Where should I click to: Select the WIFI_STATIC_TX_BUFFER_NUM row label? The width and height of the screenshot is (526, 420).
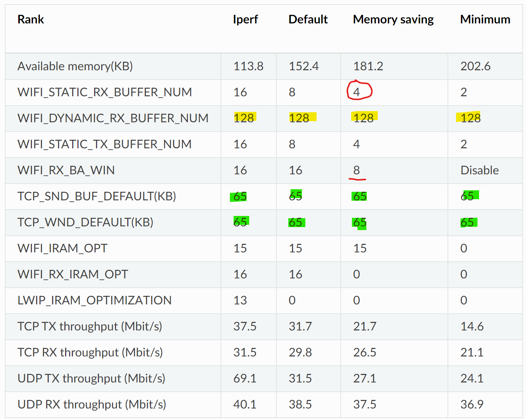[x=105, y=144]
